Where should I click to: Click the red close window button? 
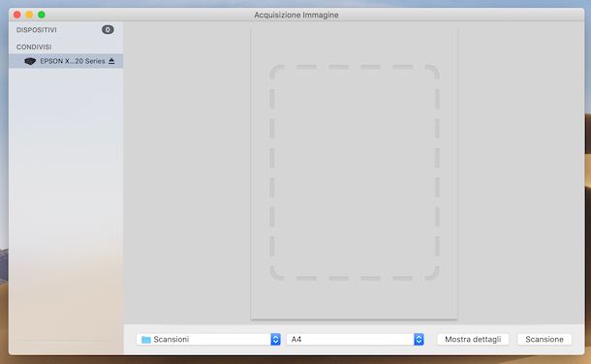coord(17,15)
